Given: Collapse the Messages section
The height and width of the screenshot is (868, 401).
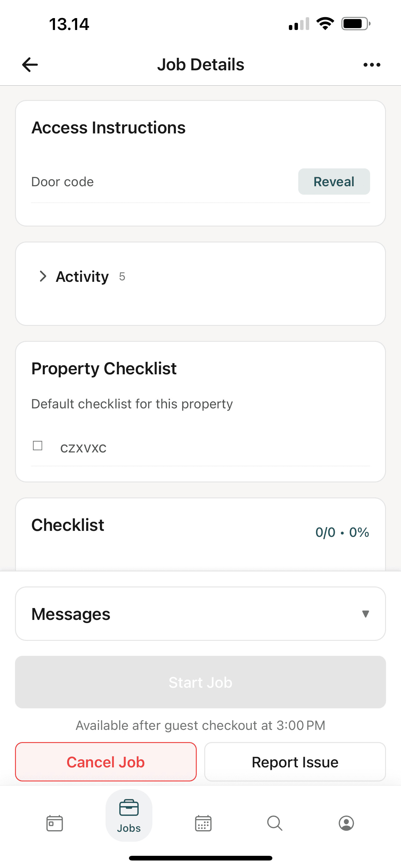Looking at the screenshot, I should 365,614.
